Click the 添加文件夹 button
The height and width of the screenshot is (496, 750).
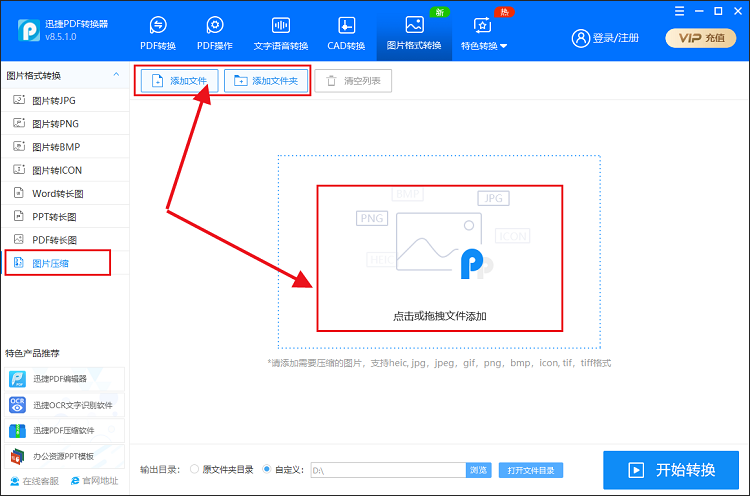[x=266, y=81]
